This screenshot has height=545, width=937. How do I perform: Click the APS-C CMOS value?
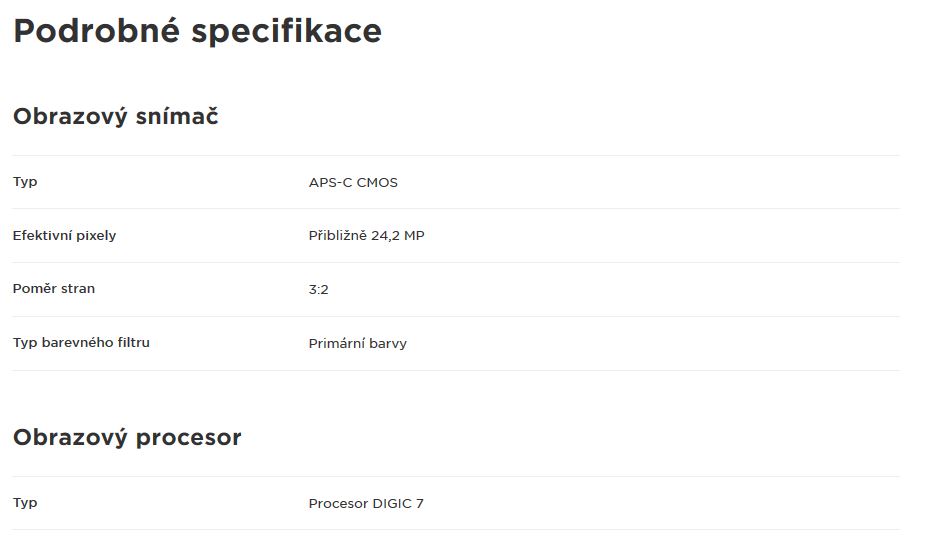353,182
